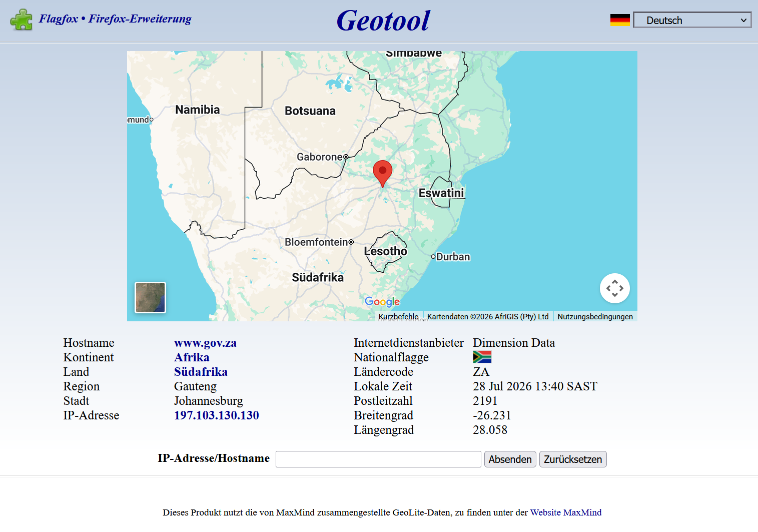Click the Gaborone city label on the map
Viewport: 758px width, 532px height.
(x=320, y=157)
